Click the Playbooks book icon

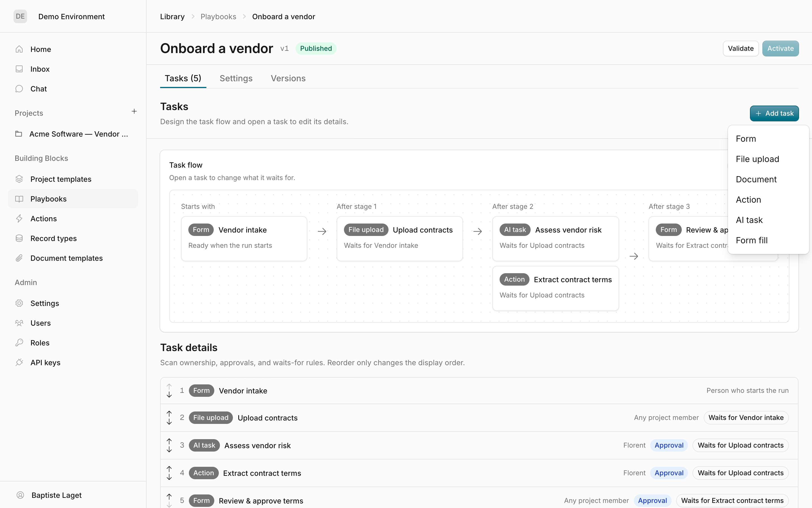coord(19,199)
